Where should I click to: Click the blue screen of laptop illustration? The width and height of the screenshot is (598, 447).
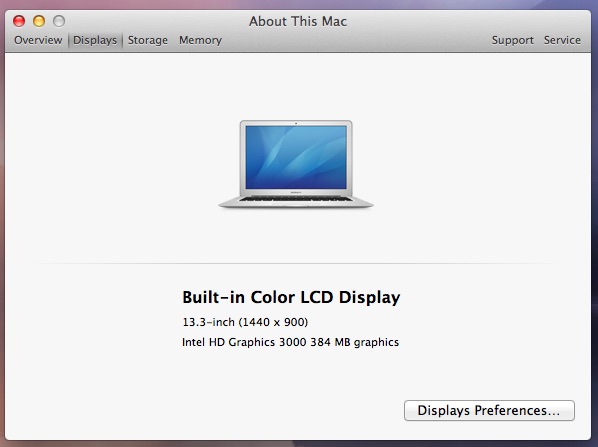296,157
